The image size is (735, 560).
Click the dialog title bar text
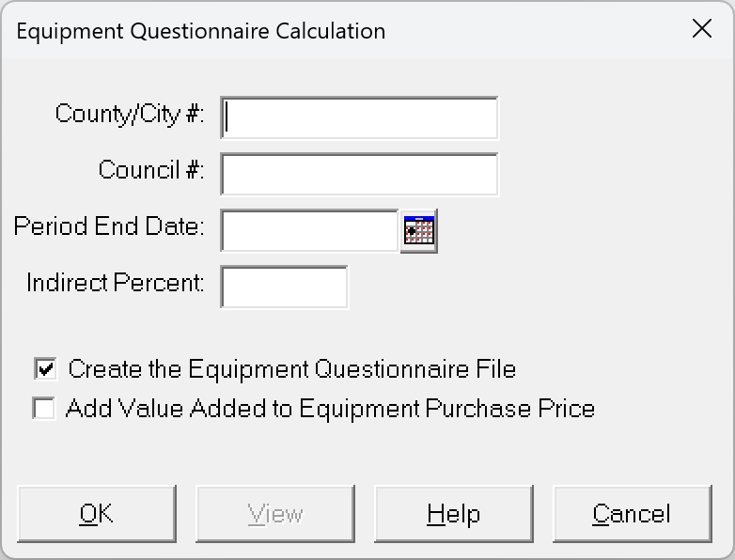tap(200, 30)
